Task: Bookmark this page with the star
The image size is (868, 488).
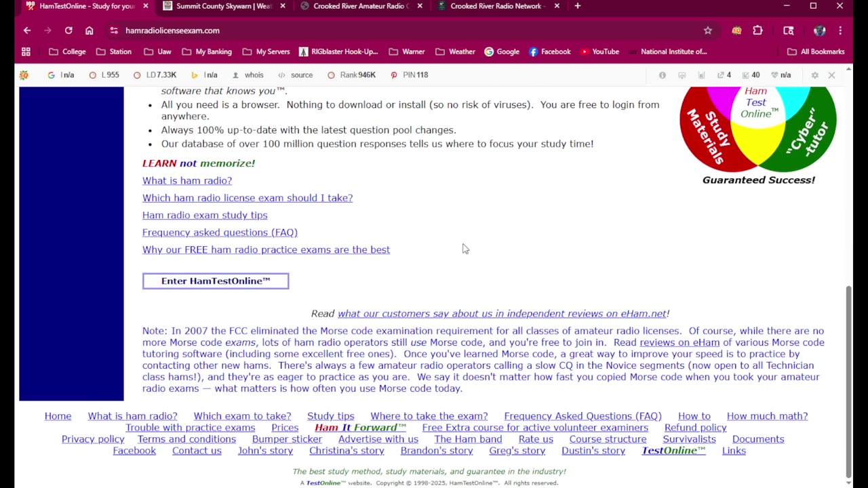Action: pyautogui.click(x=708, y=30)
